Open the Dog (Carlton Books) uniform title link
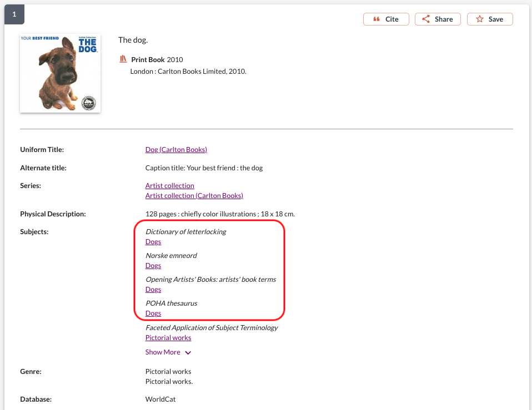532x410 pixels. (176, 150)
